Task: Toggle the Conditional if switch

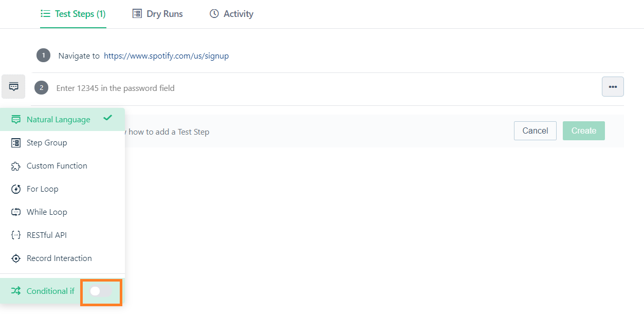Action: click(101, 291)
